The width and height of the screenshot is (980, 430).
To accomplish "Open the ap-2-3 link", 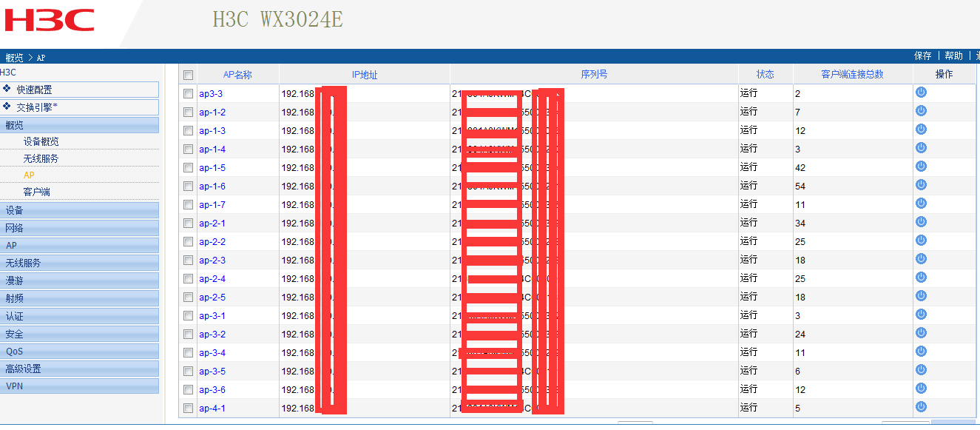I will pyautogui.click(x=212, y=261).
